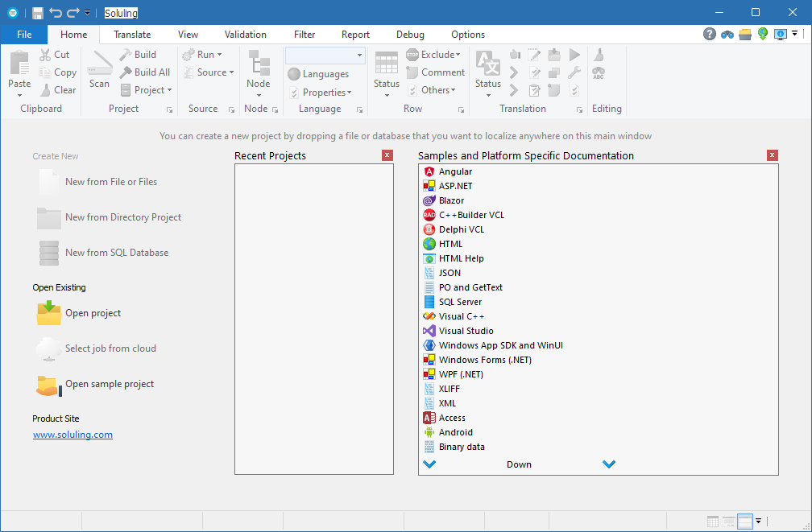Click the Undo arrow in quick access toolbar
Screen dimensions: 812x532
click(56, 12)
